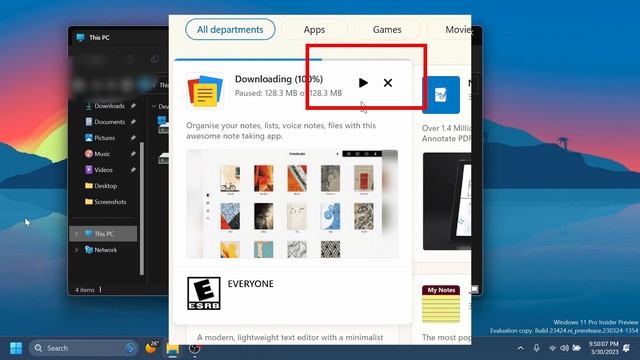Resume the paused download with play button
640x360 pixels.
pyautogui.click(x=363, y=83)
